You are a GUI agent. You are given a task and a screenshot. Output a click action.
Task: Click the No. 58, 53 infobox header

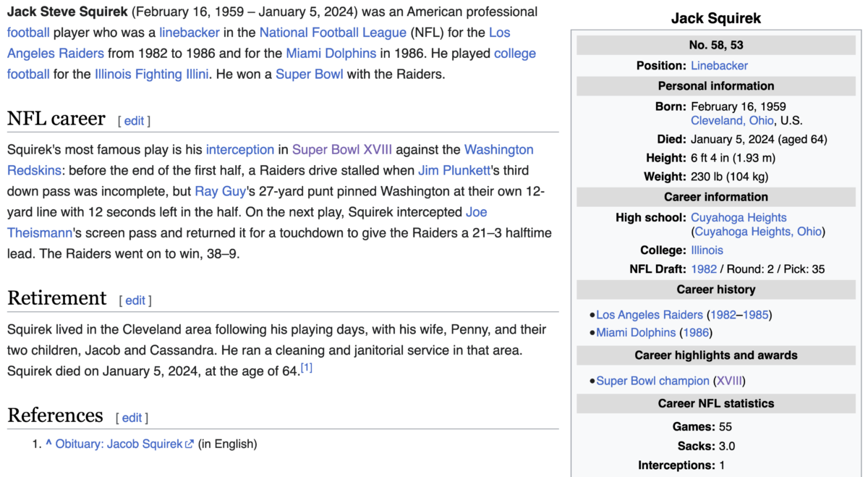(716, 45)
